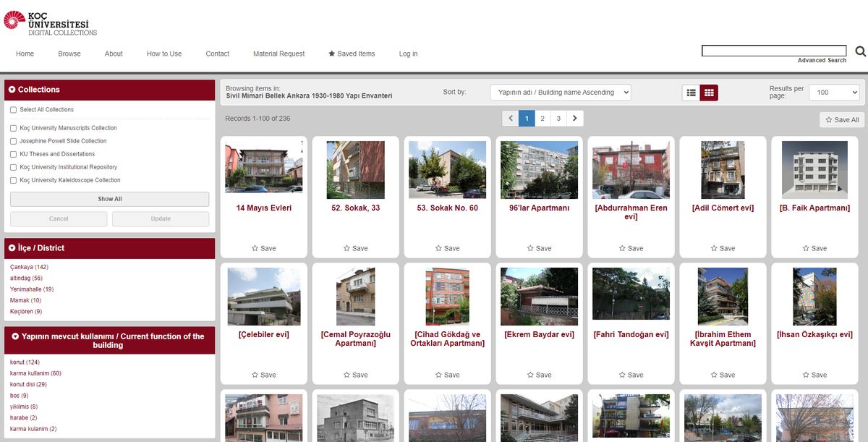Check the Select All Collections box
The image size is (868, 442).
click(14, 110)
